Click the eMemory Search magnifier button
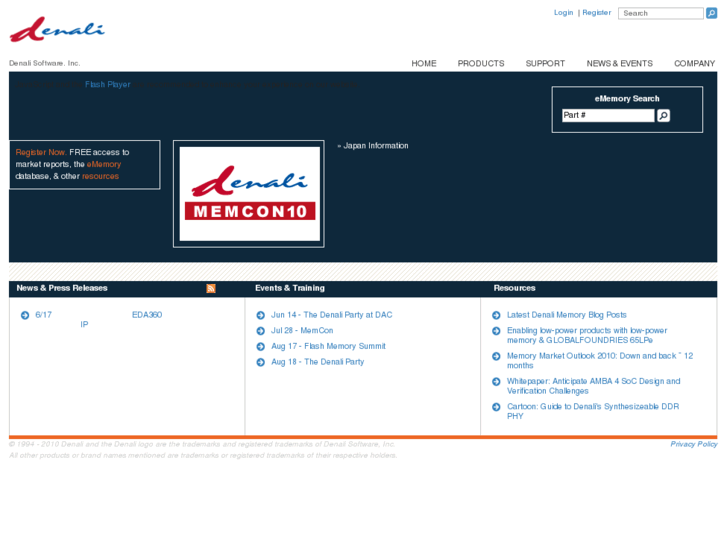This screenshot has height=545, width=727. click(x=663, y=115)
